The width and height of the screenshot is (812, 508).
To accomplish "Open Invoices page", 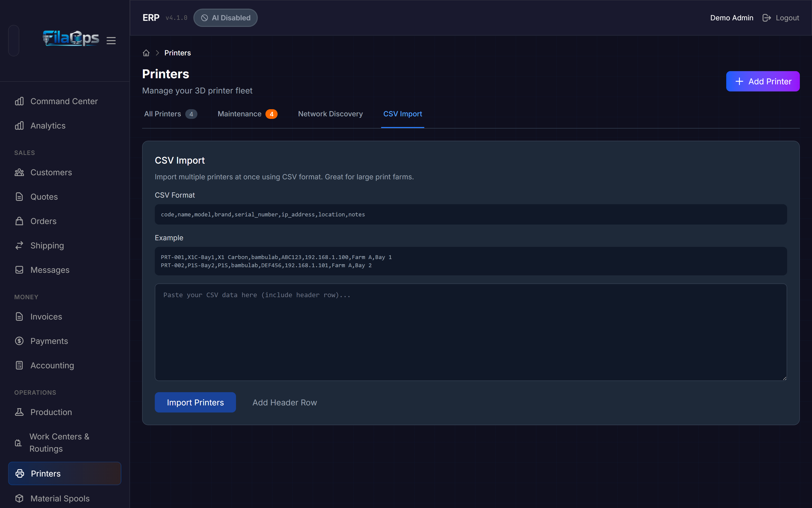I will (x=65, y=316).
